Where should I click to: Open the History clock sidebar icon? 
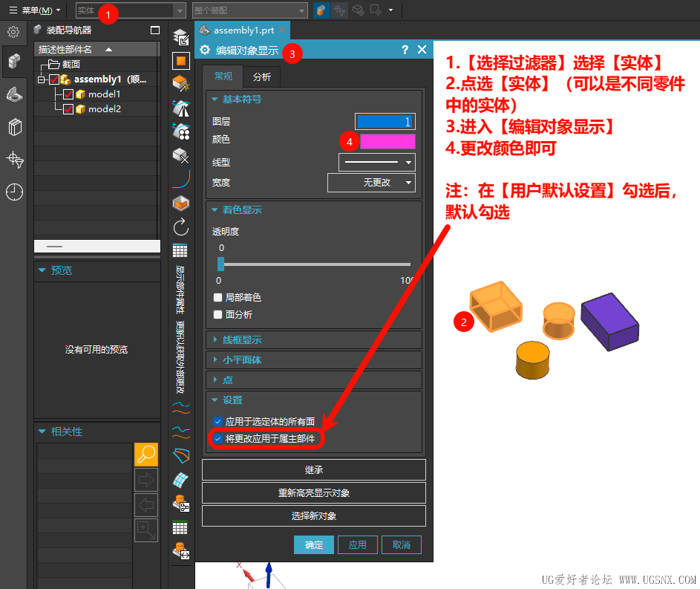tap(14, 192)
